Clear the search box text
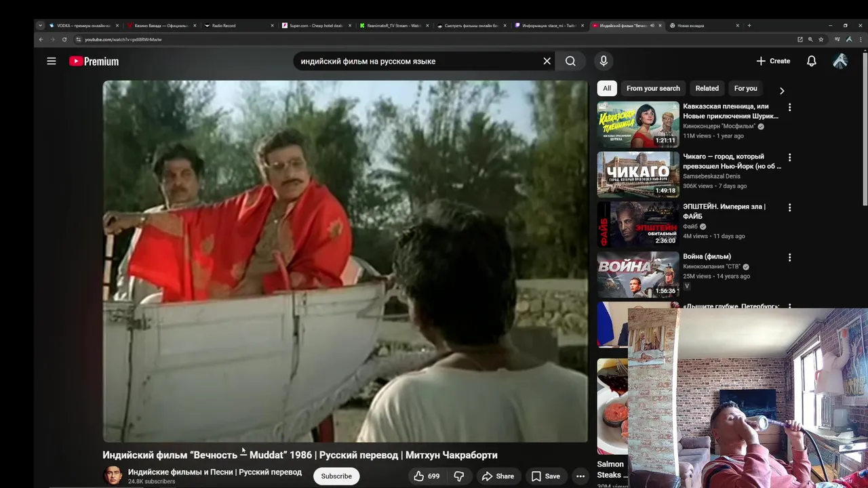 coord(547,61)
